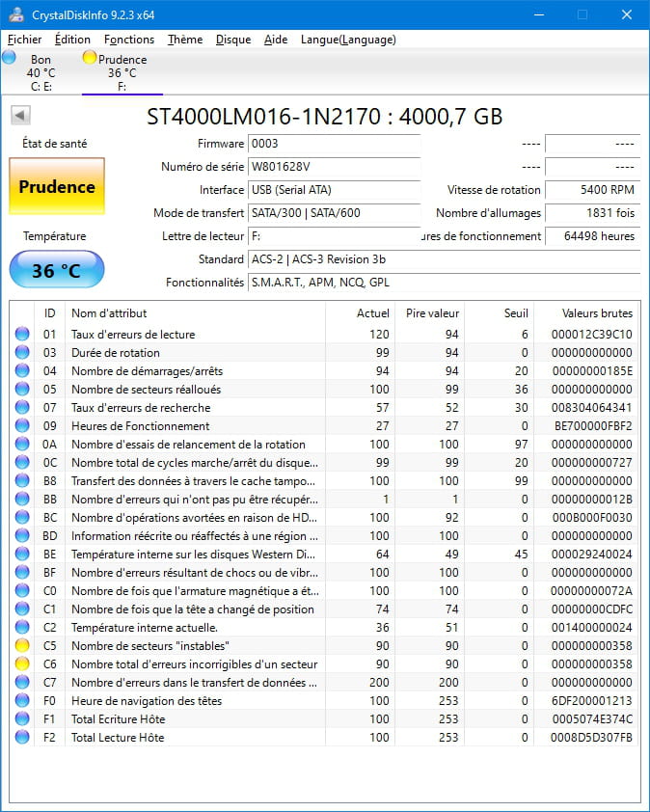Click the blue Bon status orb
This screenshot has height=812, width=650.
click(9, 57)
